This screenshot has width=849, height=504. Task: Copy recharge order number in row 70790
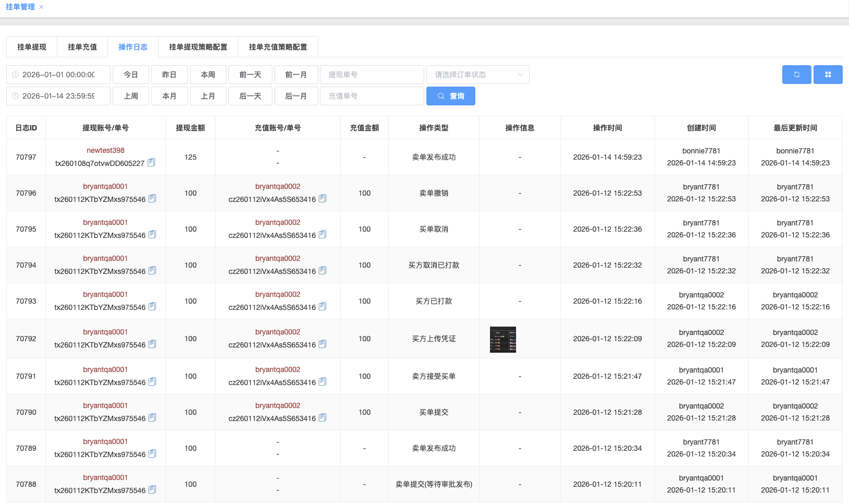pos(322,418)
